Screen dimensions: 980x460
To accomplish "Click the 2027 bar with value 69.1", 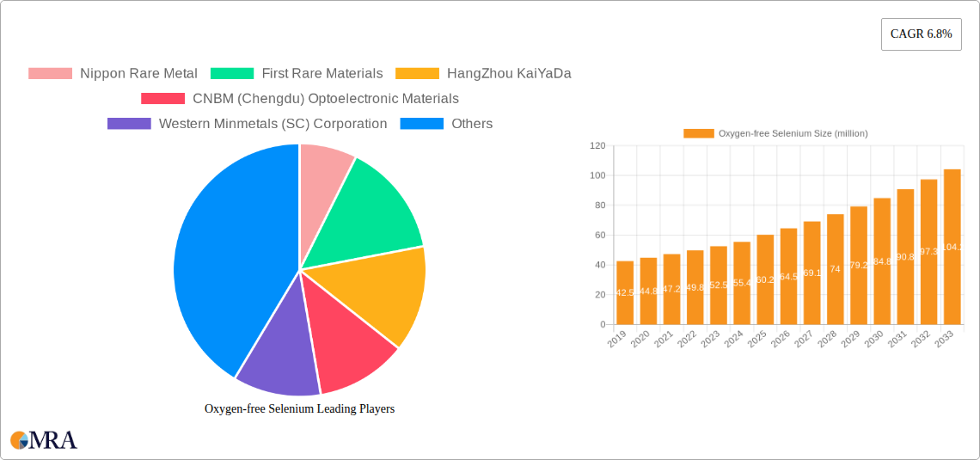I will [x=812, y=273].
